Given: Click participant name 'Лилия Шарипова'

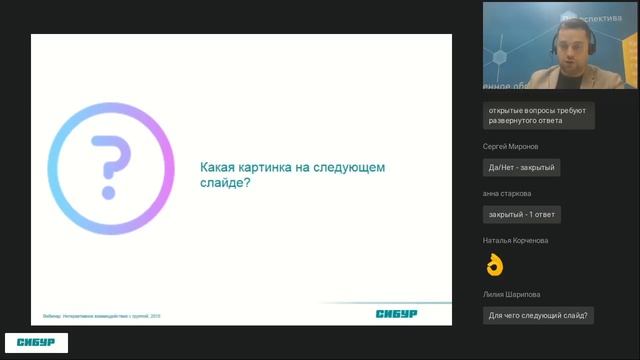Looking at the screenshot, I should tap(511, 294).
